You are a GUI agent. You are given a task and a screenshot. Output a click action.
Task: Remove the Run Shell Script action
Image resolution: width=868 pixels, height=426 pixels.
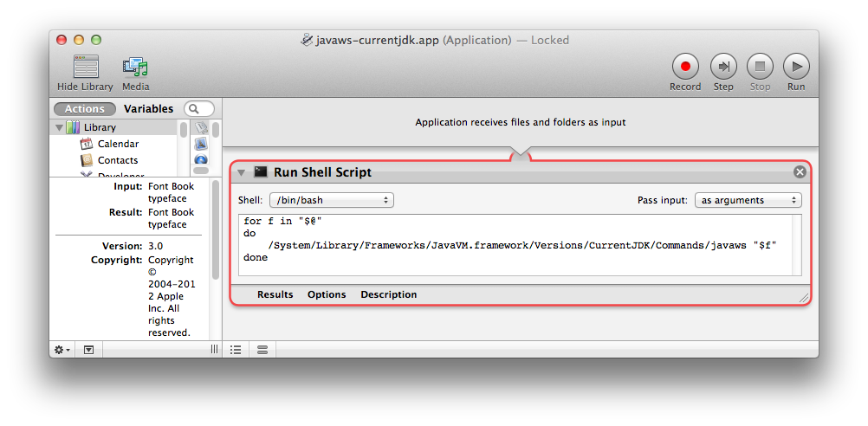coord(800,172)
